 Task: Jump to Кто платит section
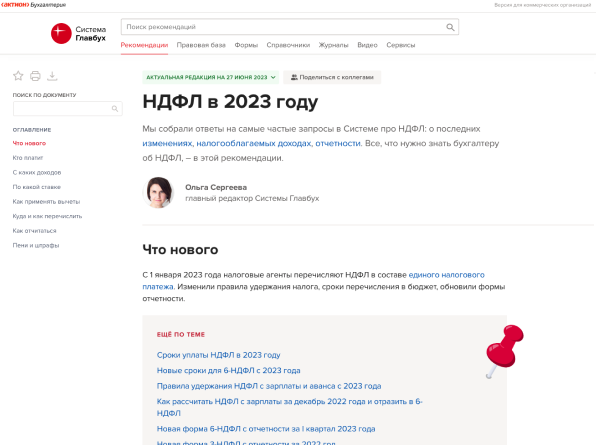click(28, 158)
